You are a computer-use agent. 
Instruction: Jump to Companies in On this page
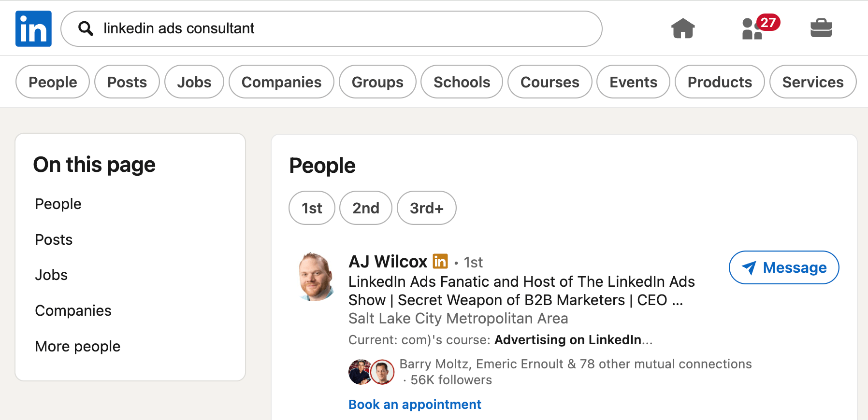(x=73, y=310)
